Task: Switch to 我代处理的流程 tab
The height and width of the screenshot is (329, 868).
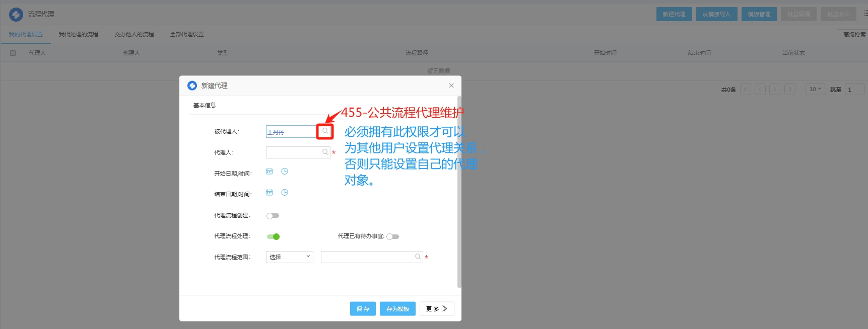Action: tap(78, 34)
